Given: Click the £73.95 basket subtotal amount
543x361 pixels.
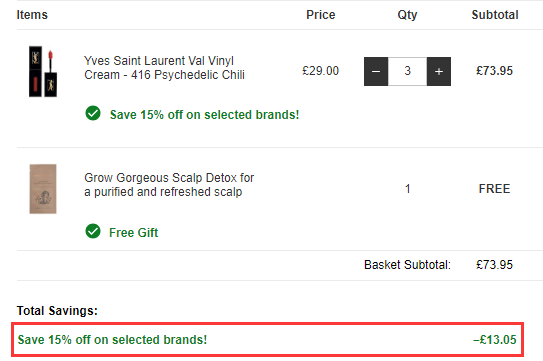Looking at the screenshot, I should tap(494, 265).
